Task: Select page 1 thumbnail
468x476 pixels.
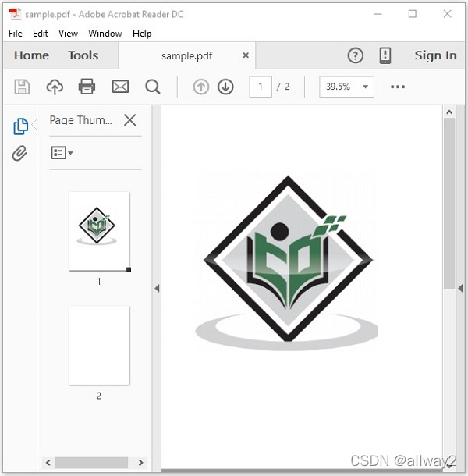Action: (100, 231)
